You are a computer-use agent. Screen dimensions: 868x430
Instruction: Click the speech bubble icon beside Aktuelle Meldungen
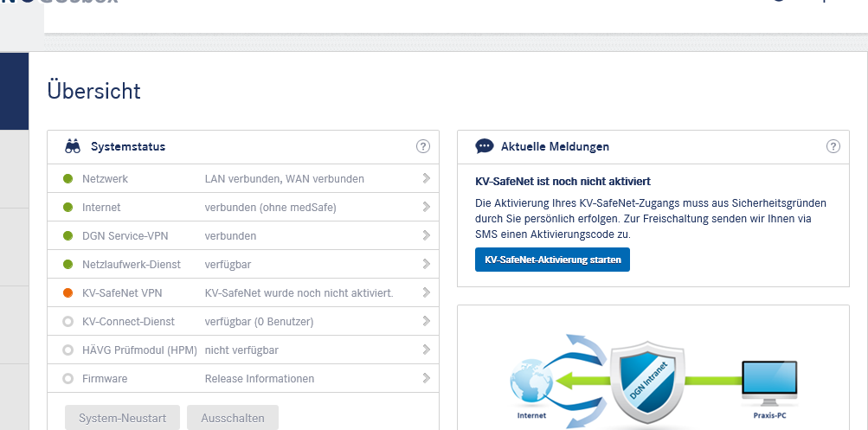(485, 147)
